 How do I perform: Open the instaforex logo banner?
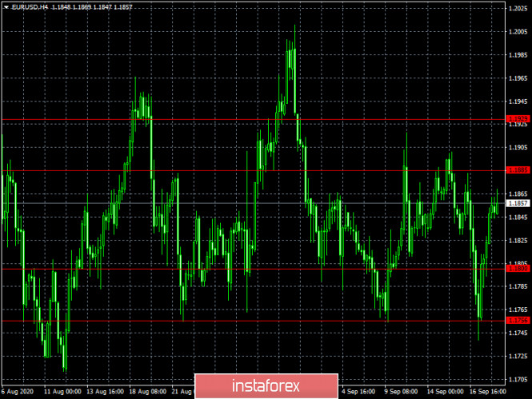click(x=266, y=385)
